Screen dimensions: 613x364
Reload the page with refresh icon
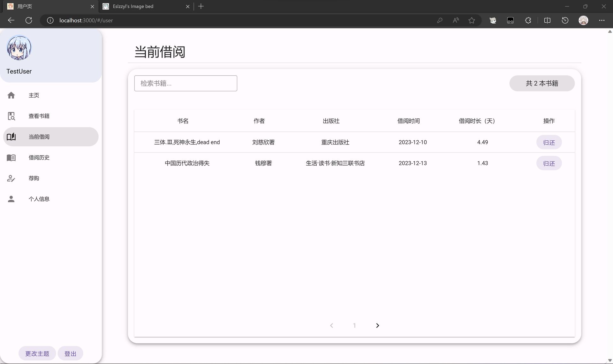(29, 20)
